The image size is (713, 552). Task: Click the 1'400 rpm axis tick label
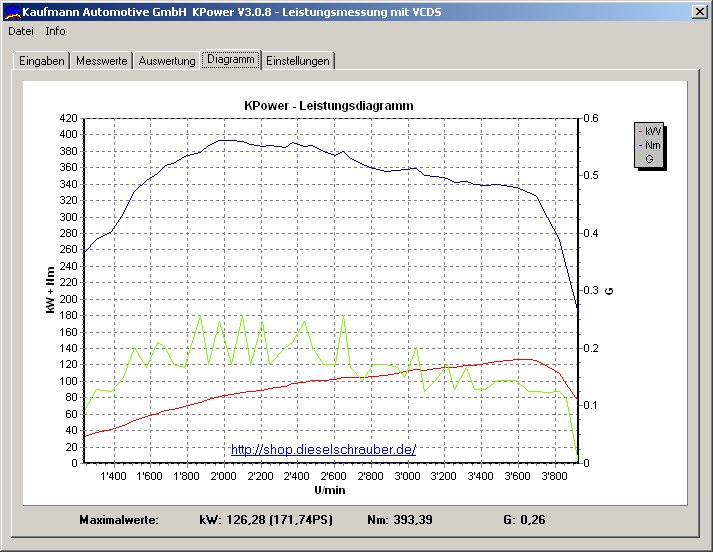click(113, 476)
